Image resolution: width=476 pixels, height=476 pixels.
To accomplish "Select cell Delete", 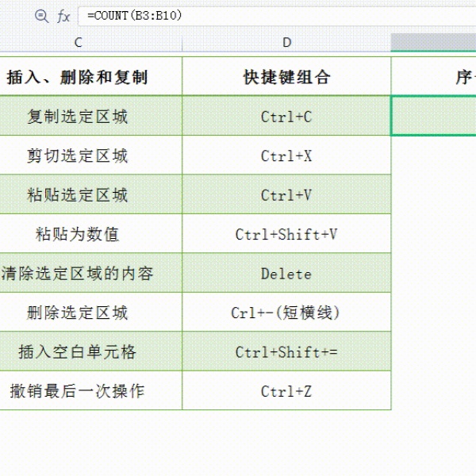I will tap(286, 273).
